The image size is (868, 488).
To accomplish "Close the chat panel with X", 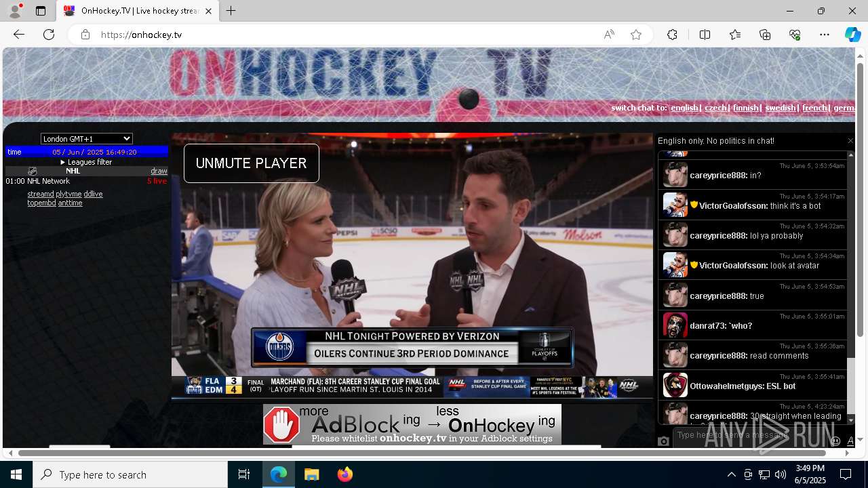I will coord(850,141).
